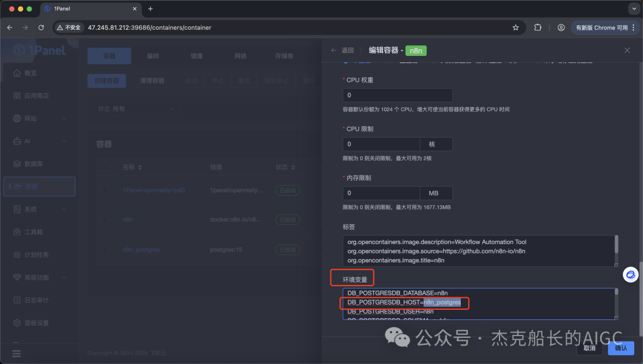Switch to the 镜像 tab
Image resolution: width=643 pixels, height=364 pixels.
click(197, 56)
